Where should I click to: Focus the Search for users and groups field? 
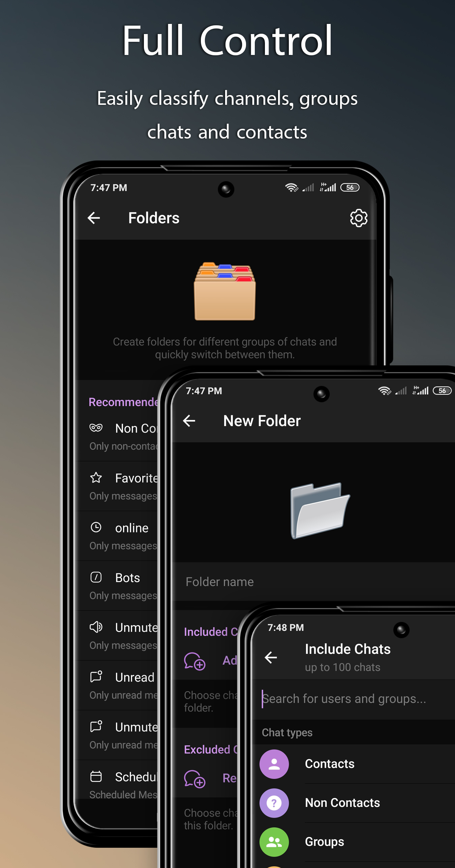click(x=357, y=699)
